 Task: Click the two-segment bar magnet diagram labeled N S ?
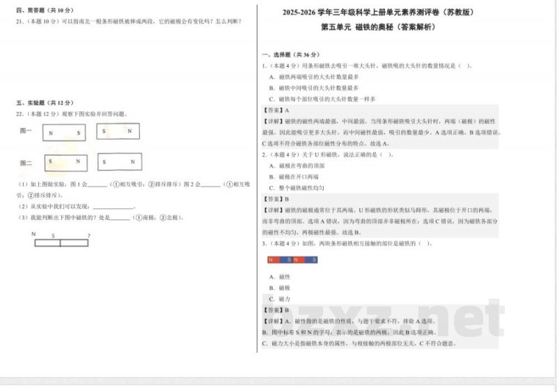coord(61,243)
